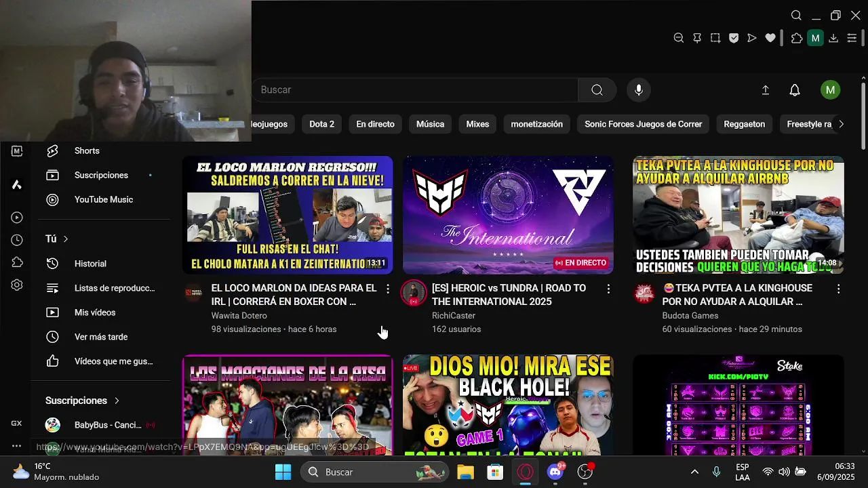Open BabyBus subscription channel
Viewport: 868px width, 488px height.
[x=103, y=425]
